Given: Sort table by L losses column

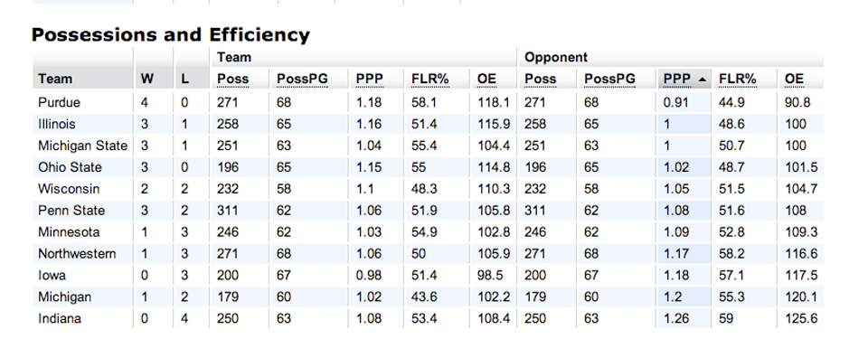Looking at the screenshot, I should tap(184, 80).
